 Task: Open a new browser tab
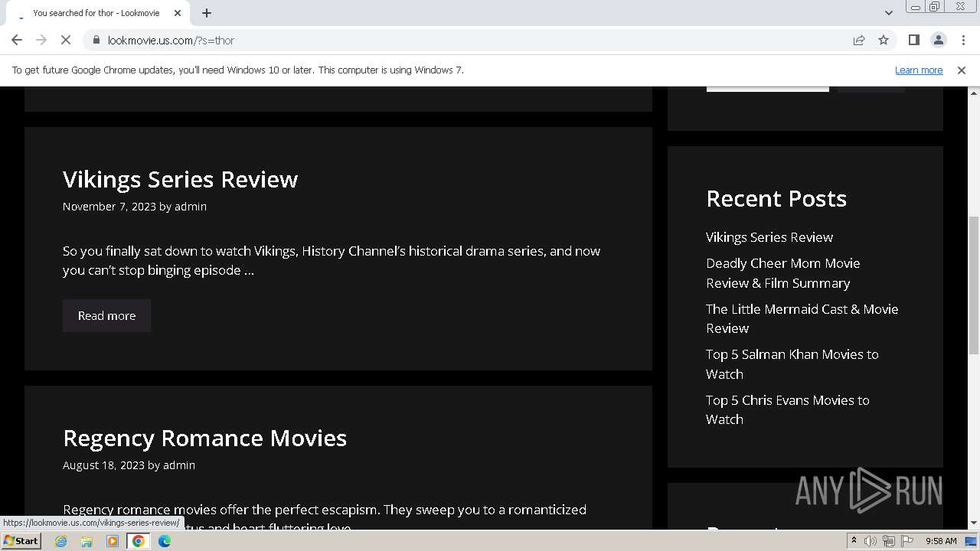click(207, 13)
